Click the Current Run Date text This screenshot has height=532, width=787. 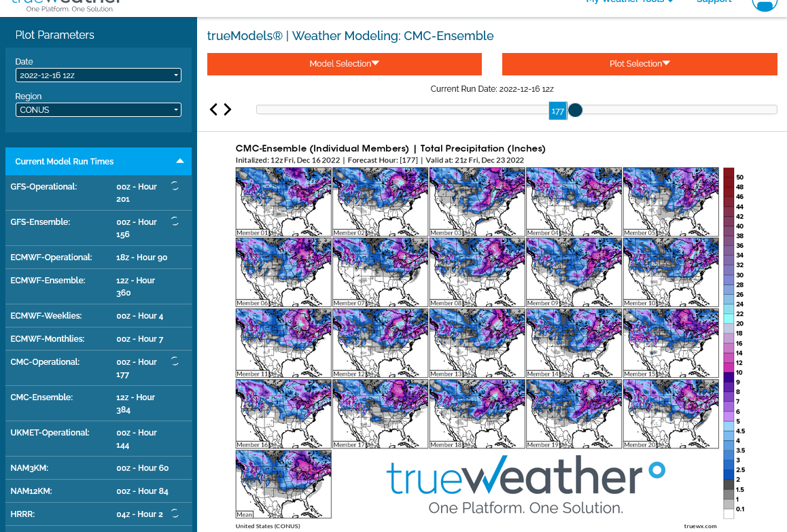(492, 89)
